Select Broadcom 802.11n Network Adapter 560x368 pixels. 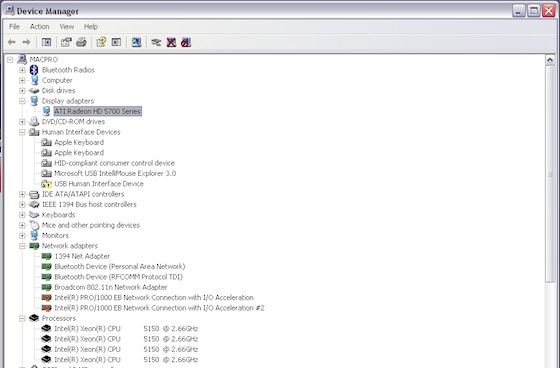[x=111, y=288]
